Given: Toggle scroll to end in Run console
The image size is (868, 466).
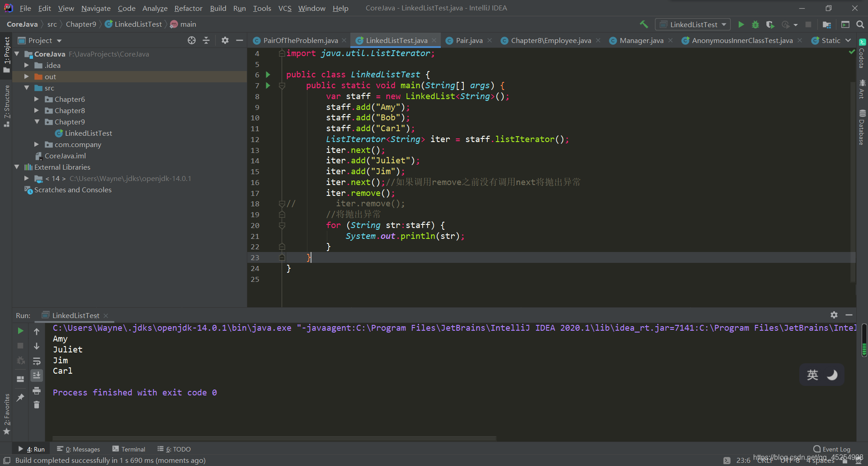Looking at the screenshot, I should pyautogui.click(x=37, y=376).
